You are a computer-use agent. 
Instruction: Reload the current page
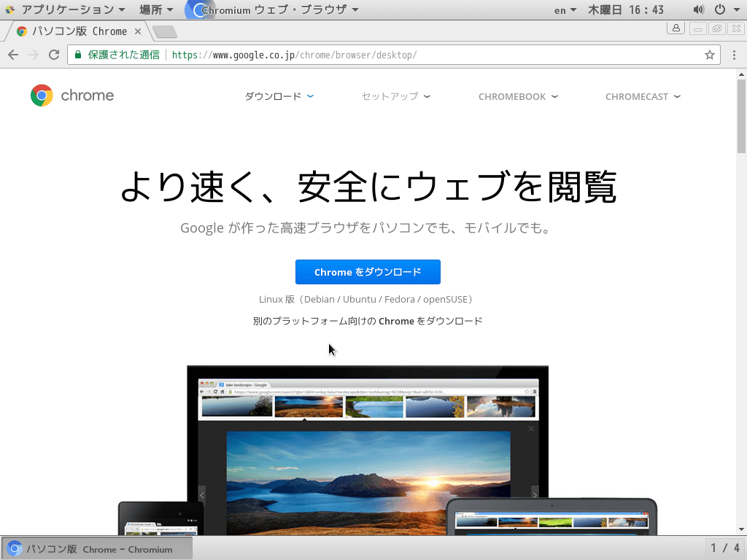pos(53,55)
